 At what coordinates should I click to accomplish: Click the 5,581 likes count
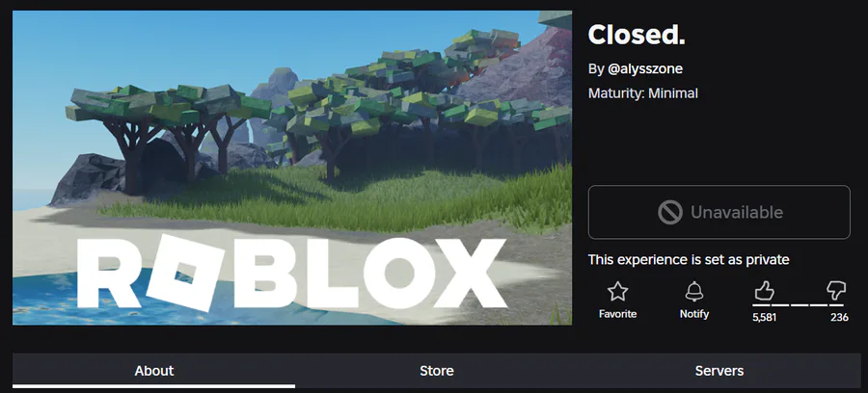(x=764, y=318)
